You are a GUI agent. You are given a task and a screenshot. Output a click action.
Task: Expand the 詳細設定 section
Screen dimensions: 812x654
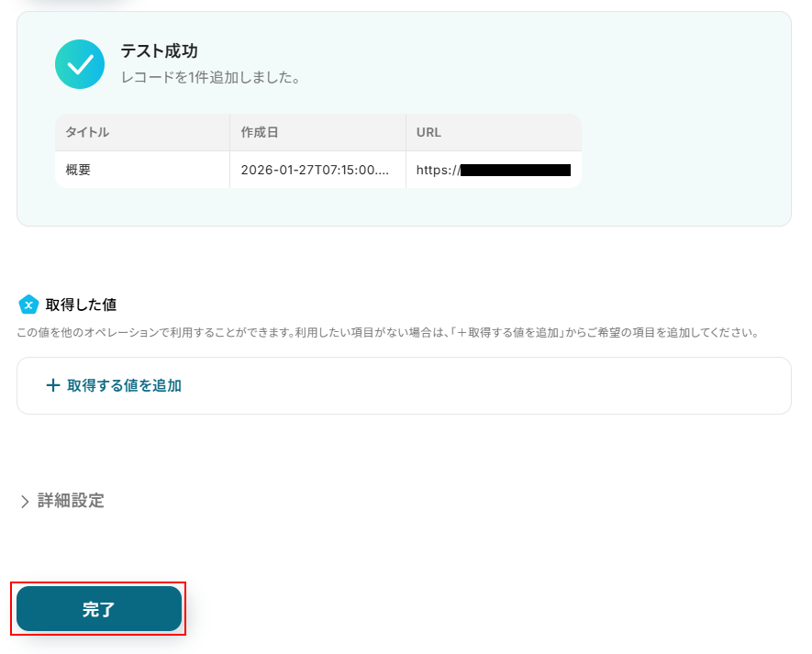pyautogui.click(x=62, y=501)
